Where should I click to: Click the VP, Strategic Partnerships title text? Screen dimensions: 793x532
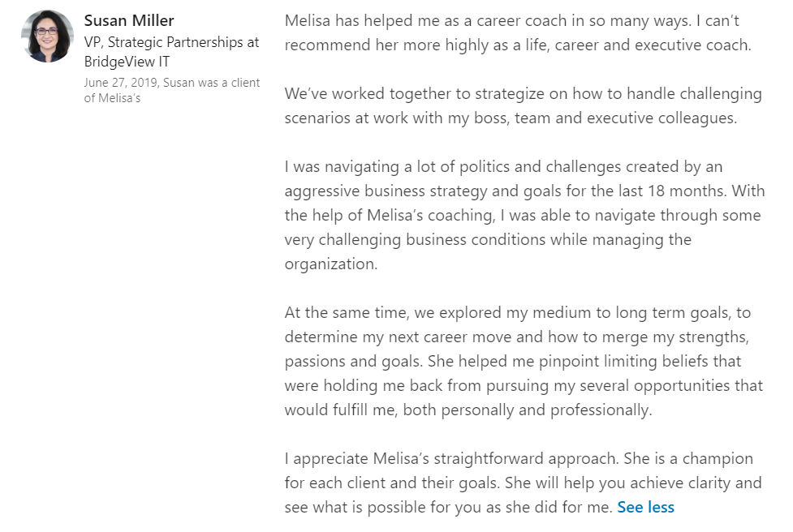pos(172,42)
